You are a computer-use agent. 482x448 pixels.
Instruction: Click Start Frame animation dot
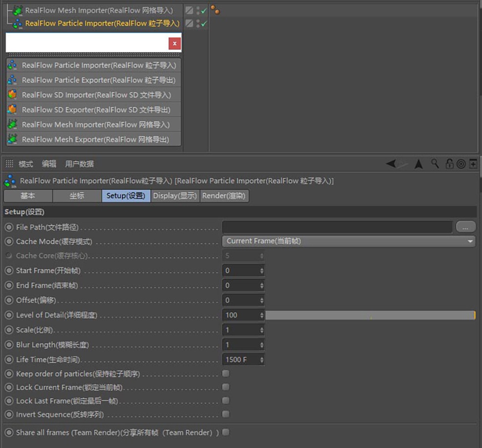click(x=9, y=270)
